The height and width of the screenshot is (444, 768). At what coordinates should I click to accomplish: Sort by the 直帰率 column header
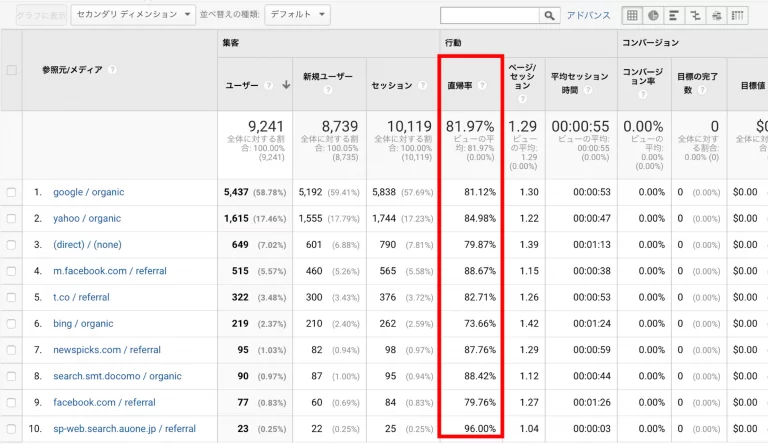tap(460, 85)
